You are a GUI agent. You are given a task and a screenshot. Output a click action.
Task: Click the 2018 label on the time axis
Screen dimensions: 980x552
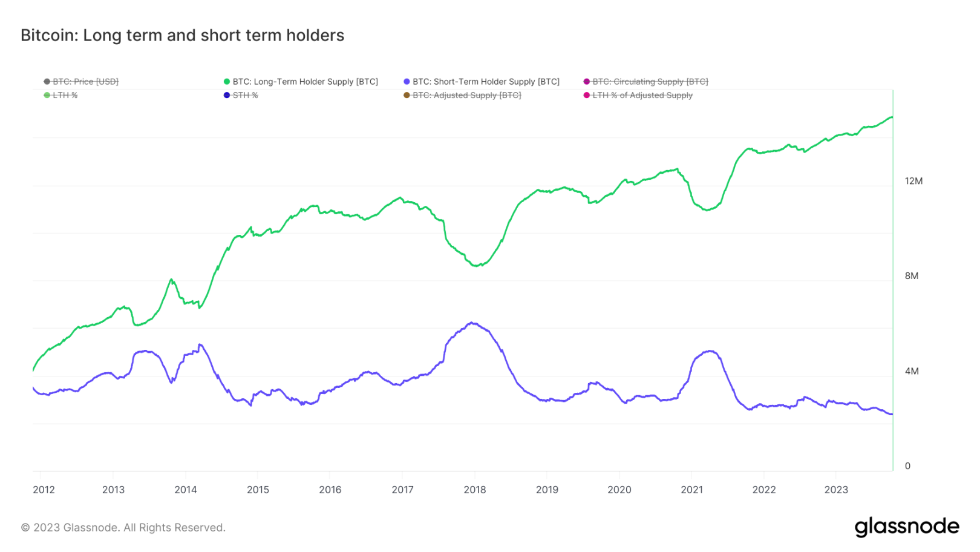pyautogui.click(x=475, y=490)
